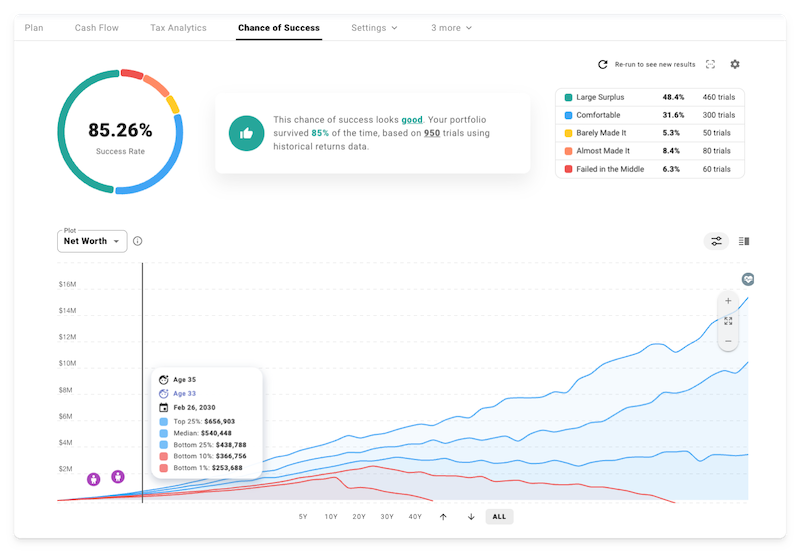This screenshot has width=800, height=552.
Task: Select the 5Y time range
Action: [303, 517]
